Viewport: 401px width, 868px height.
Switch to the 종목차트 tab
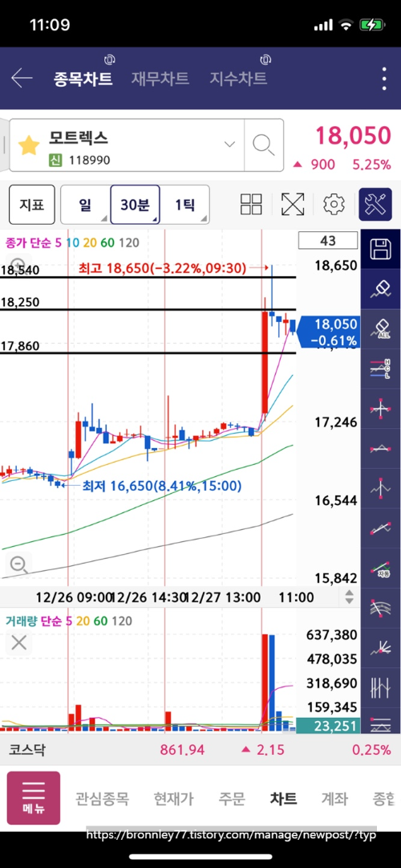tap(83, 79)
